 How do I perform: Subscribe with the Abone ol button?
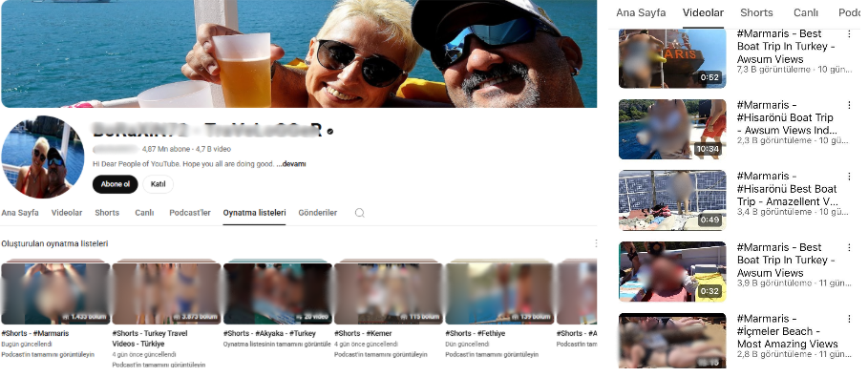[x=116, y=184]
